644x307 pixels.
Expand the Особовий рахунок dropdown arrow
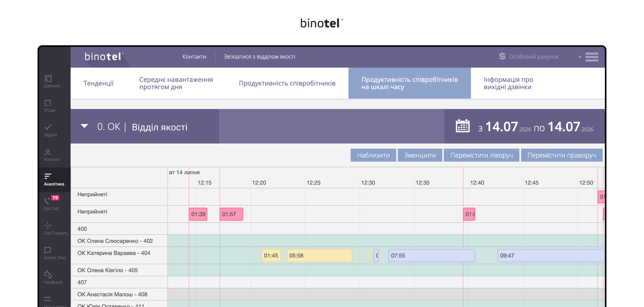tap(580, 57)
